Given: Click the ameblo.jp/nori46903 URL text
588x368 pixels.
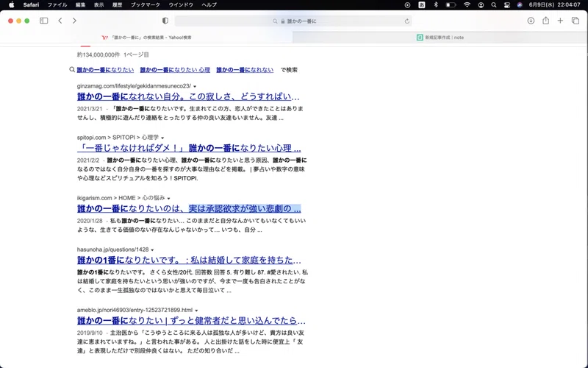Looking at the screenshot, I should pos(135,310).
